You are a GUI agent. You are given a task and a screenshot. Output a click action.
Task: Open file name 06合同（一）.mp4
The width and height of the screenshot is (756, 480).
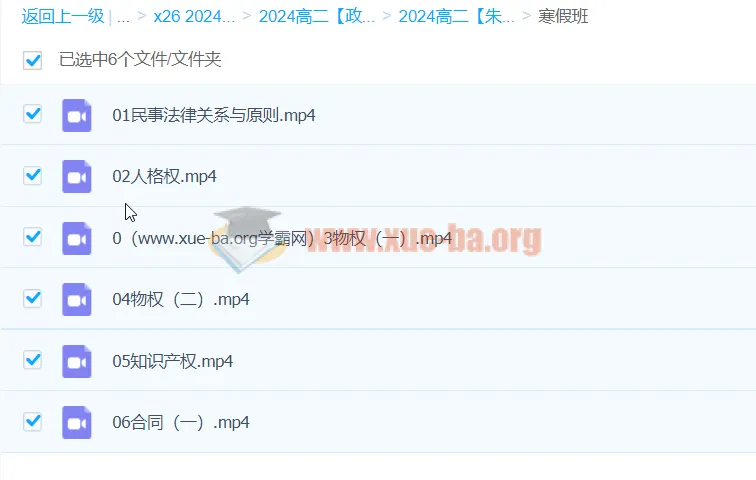(x=181, y=422)
